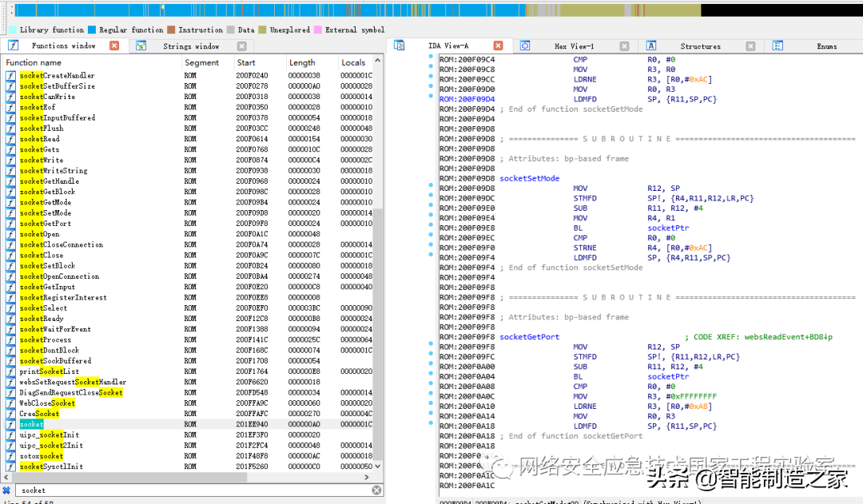The image size is (863, 504).
Task: Click the Functions window tab icon
Action: click(x=13, y=46)
